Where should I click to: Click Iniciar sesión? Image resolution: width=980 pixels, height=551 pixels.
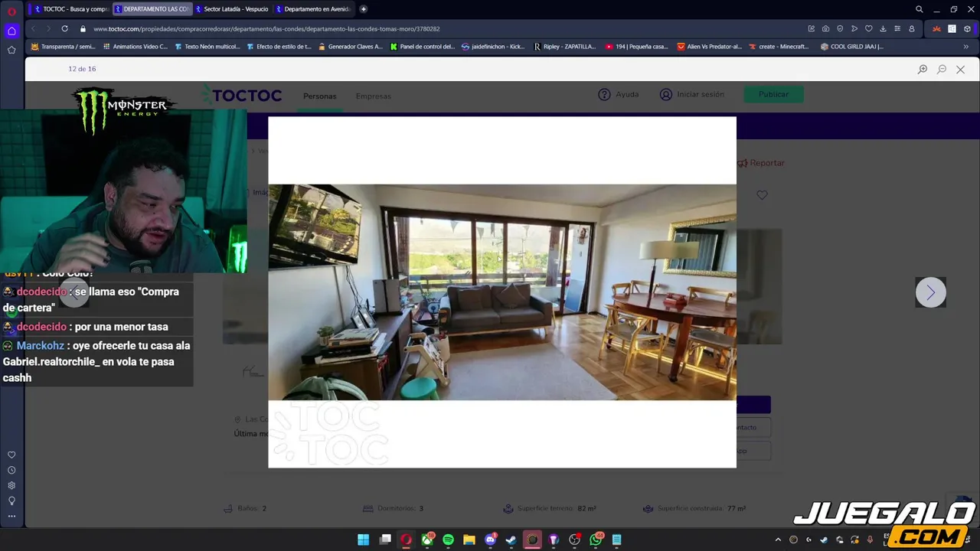[x=691, y=94]
